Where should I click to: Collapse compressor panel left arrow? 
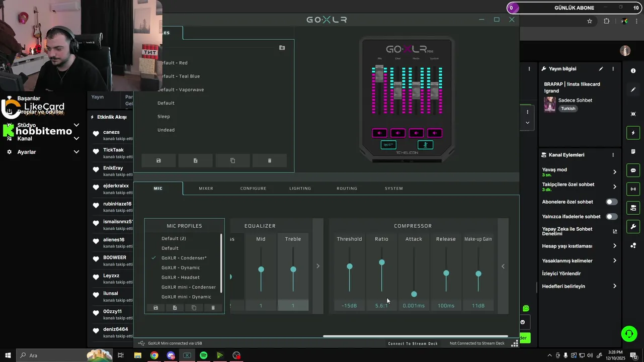point(503,266)
